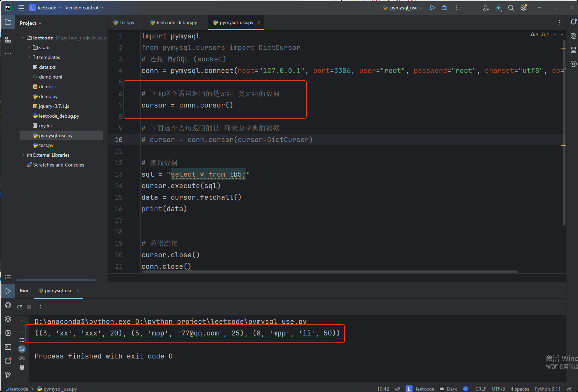Expand External Libraries node

point(23,155)
